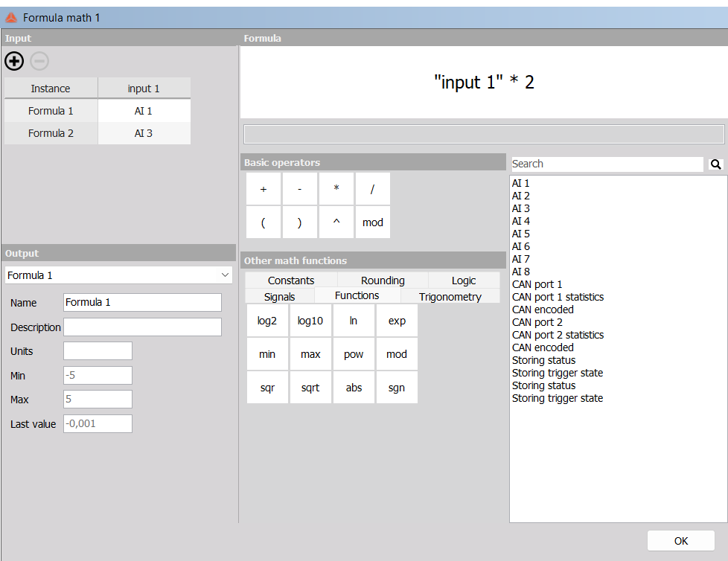Select AI 2 in channel list

click(x=521, y=196)
